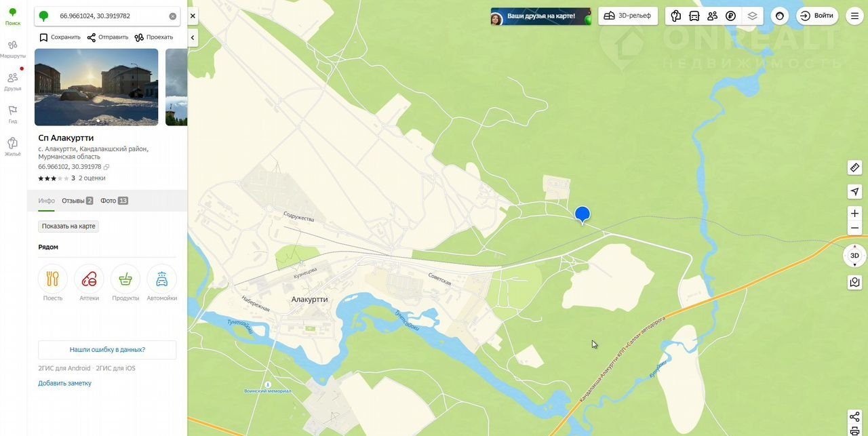Expand the Гид guide sidebar section

pyautogui.click(x=13, y=114)
